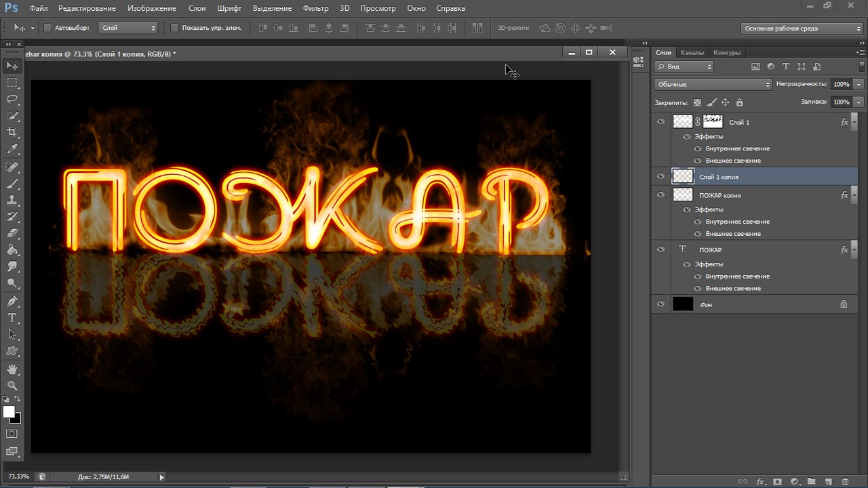Filter layers by pixel layers icon
The image size is (868, 488).
(x=756, y=66)
